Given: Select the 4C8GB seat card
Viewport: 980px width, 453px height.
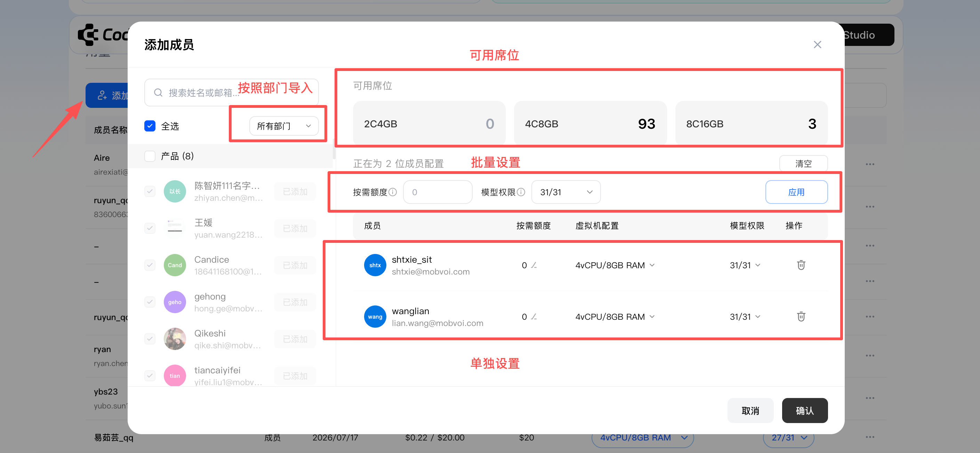Looking at the screenshot, I should coord(590,123).
